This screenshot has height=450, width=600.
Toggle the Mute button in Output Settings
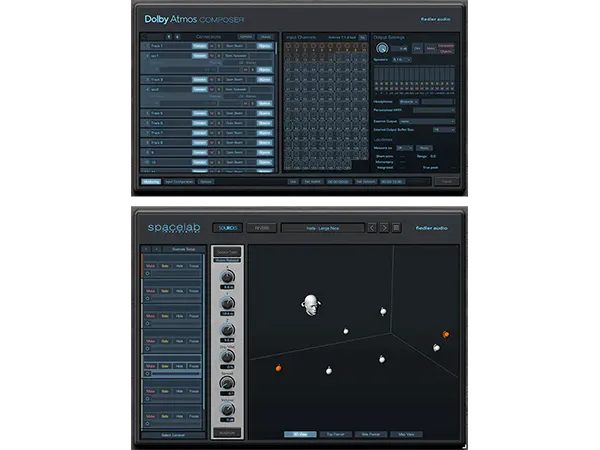click(430, 48)
